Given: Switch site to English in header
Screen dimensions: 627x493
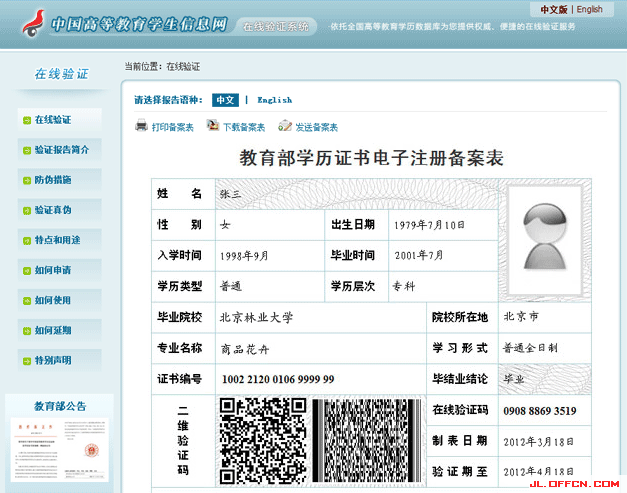Looking at the screenshot, I should 590,9.
